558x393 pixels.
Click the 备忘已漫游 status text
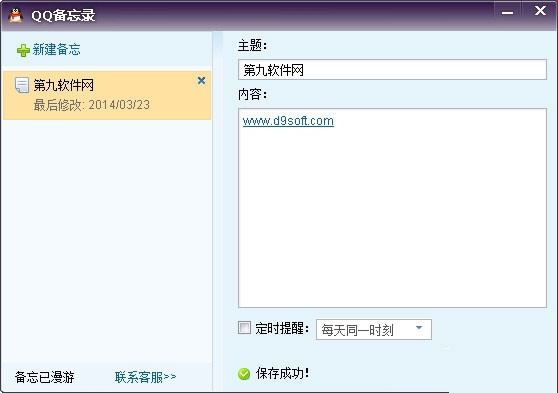(44, 377)
